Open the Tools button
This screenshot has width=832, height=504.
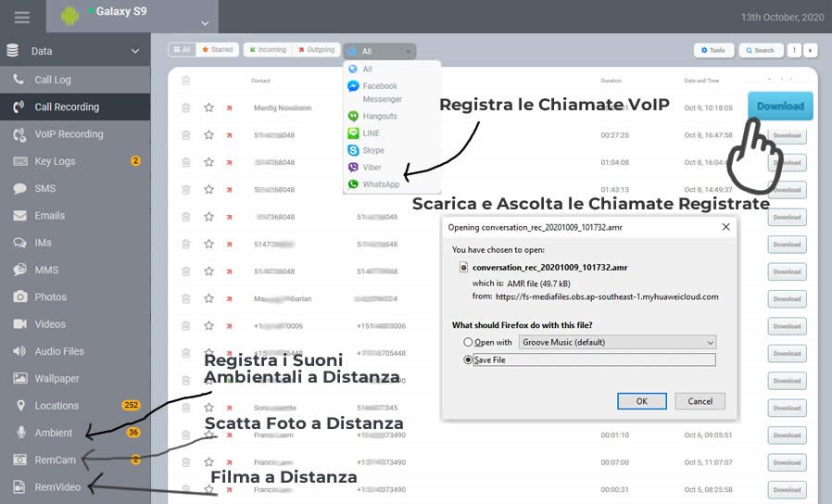713,50
